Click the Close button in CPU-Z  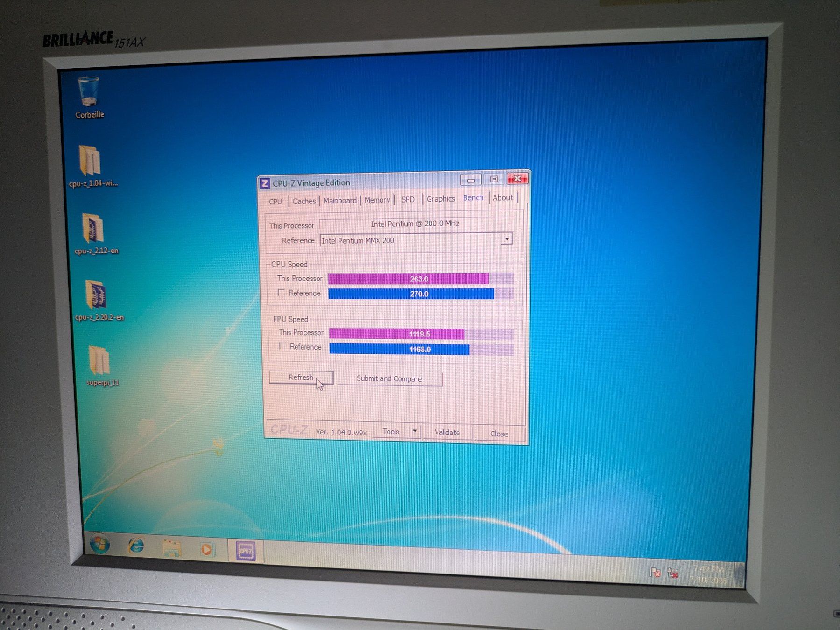pyautogui.click(x=499, y=434)
